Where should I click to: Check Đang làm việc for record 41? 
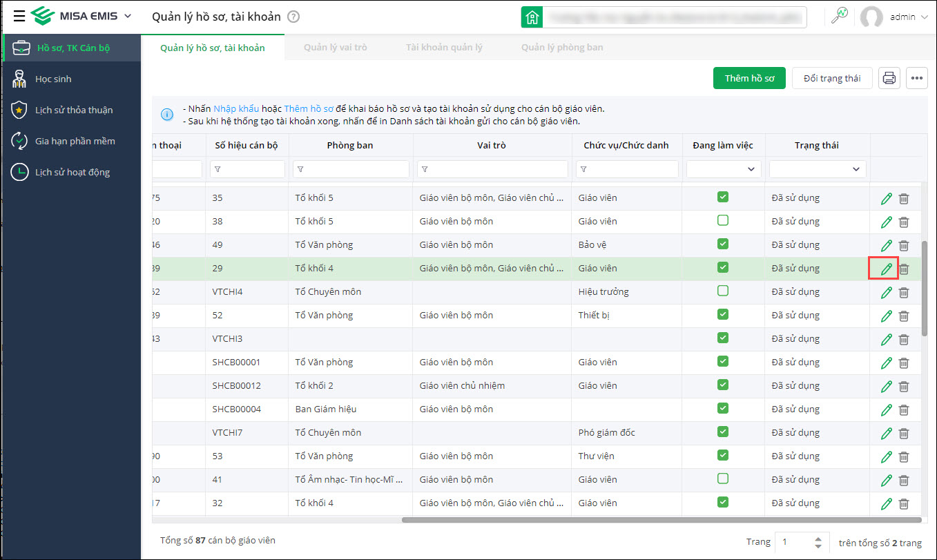click(723, 478)
